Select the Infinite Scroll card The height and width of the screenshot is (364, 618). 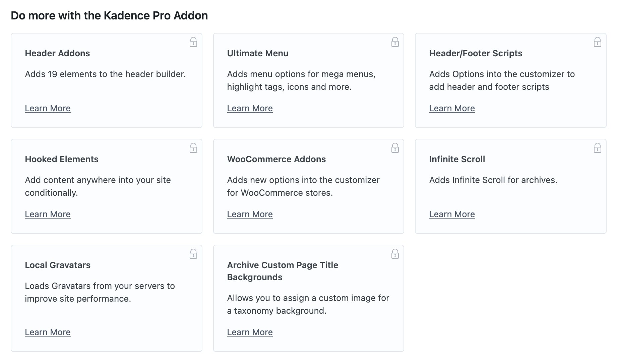point(510,186)
